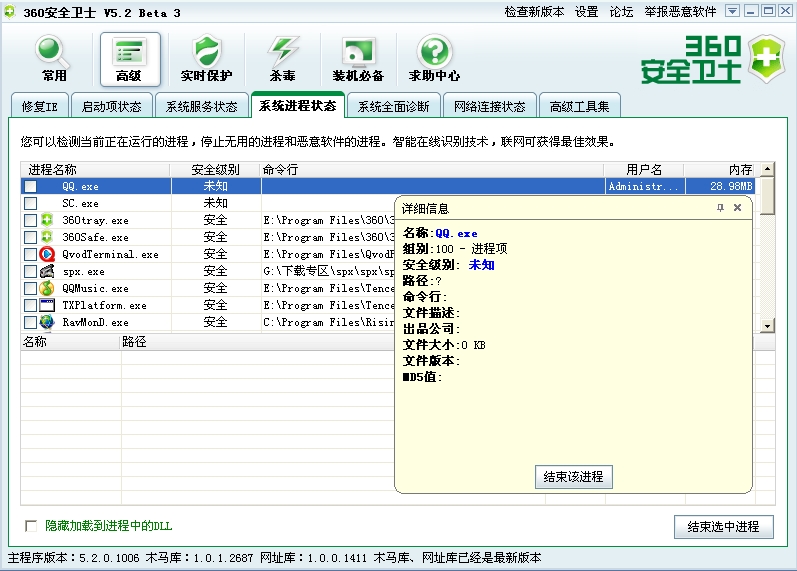Sort by 内存 column header
Screen dimensions: 797x571
click(x=720, y=169)
